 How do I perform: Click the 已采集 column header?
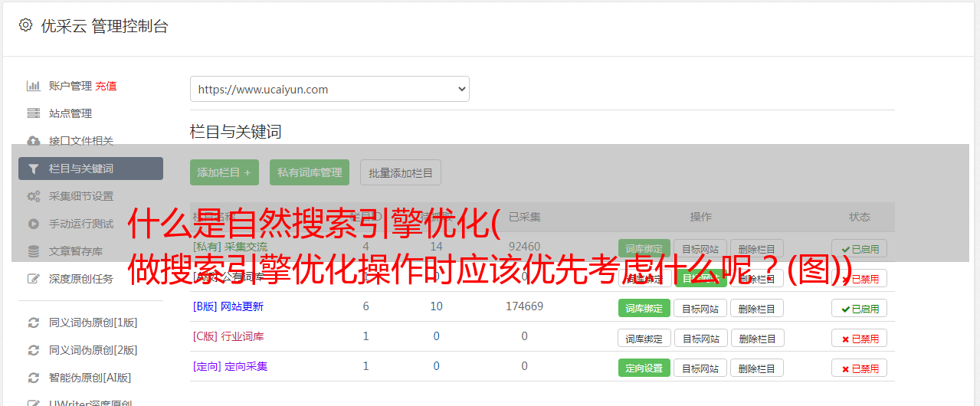(x=524, y=217)
